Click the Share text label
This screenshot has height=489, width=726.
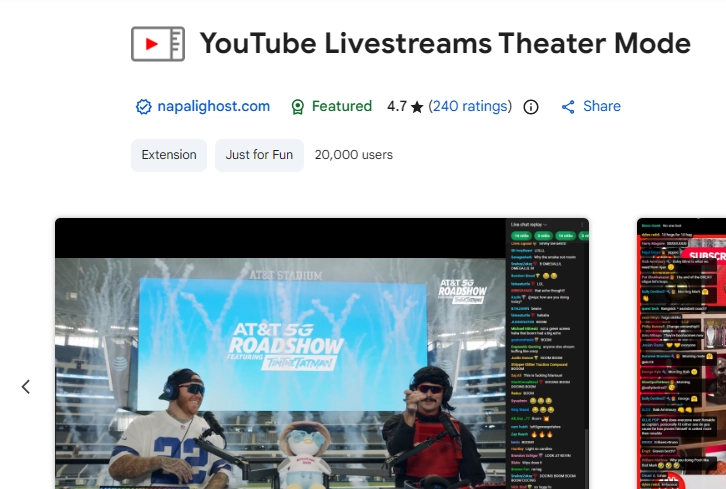click(x=602, y=106)
